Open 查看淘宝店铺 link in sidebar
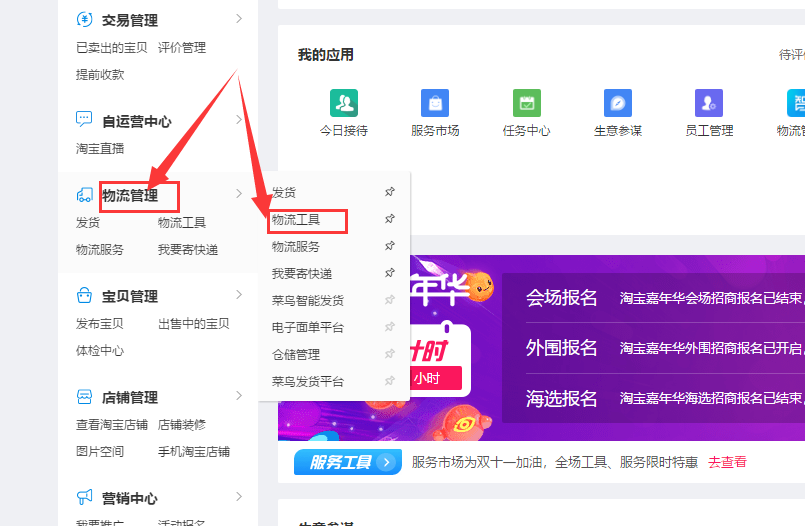 (111, 425)
